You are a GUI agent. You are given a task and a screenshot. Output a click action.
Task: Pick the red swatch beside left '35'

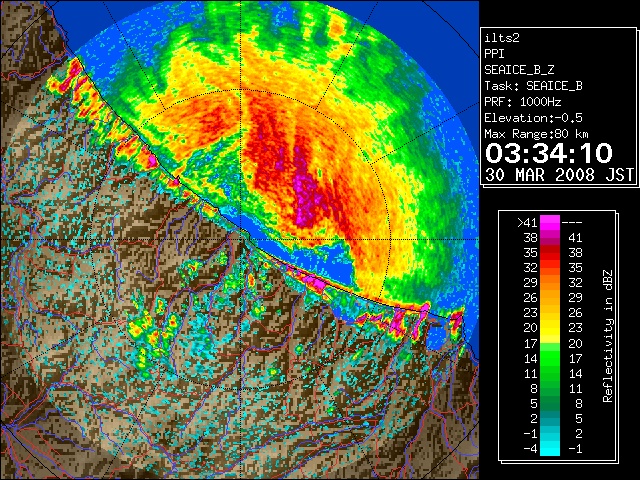pos(550,253)
